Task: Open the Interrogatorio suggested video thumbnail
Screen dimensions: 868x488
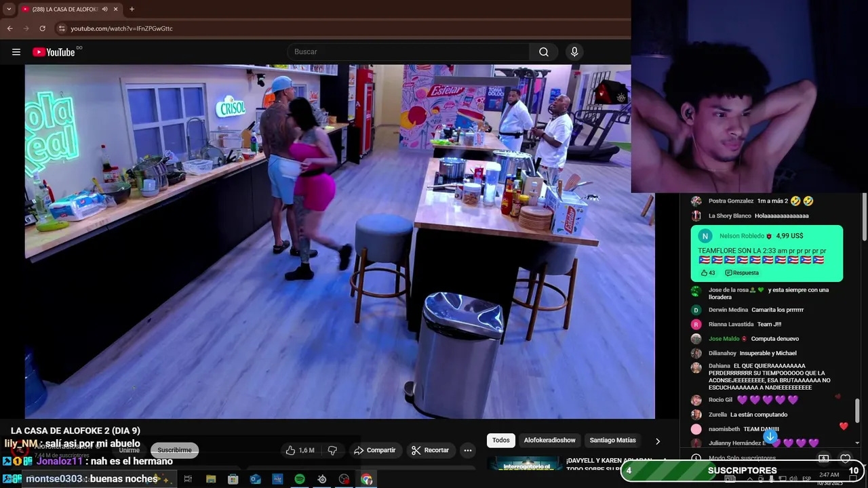Action: pos(525,464)
